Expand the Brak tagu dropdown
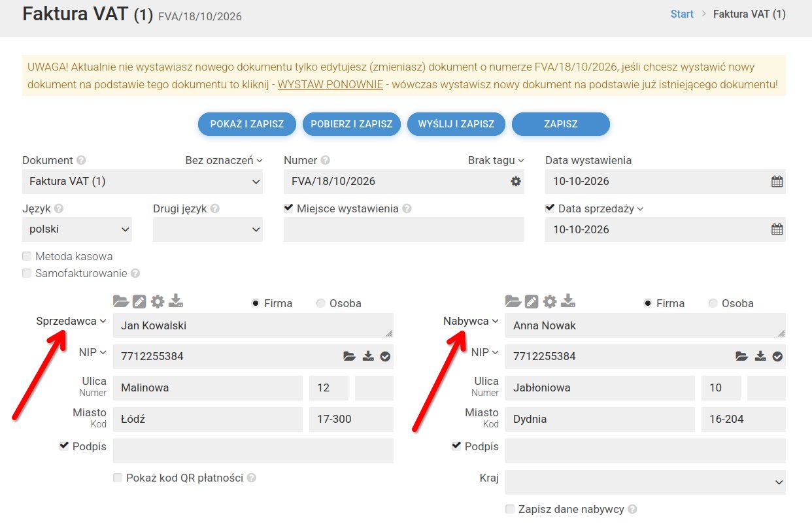 tap(496, 160)
